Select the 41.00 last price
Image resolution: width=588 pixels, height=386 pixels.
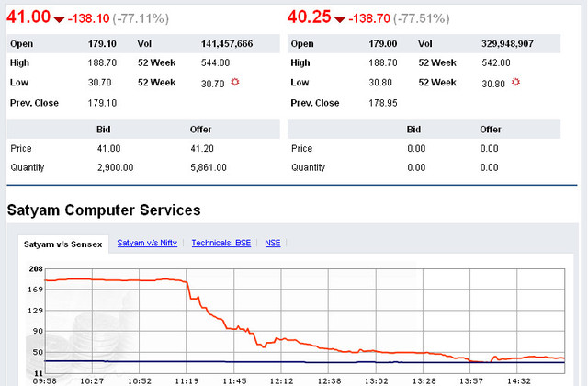(x=28, y=17)
